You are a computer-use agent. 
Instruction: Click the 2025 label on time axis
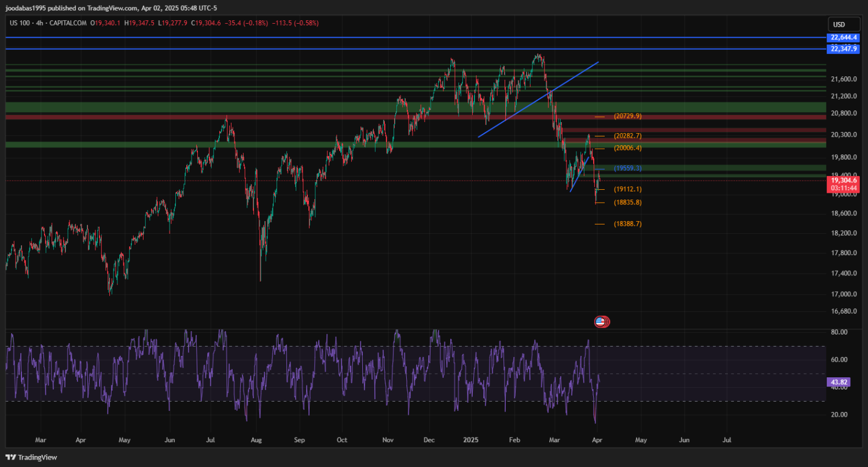click(470, 440)
